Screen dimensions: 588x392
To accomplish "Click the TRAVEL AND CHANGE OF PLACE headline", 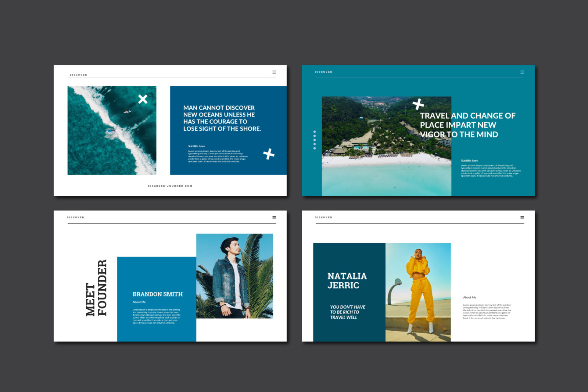I will pyautogui.click(x=467, y=125).
